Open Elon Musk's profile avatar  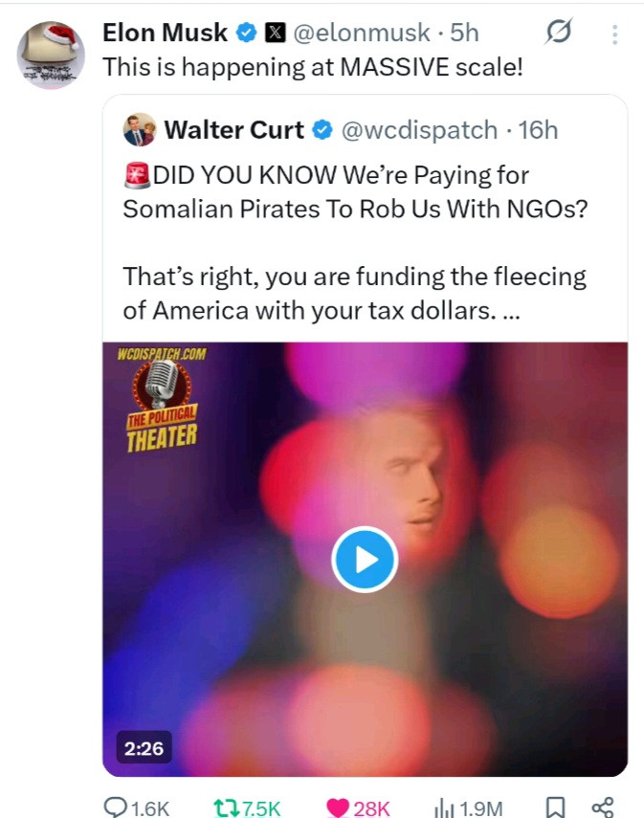click(x=51, y=55)
